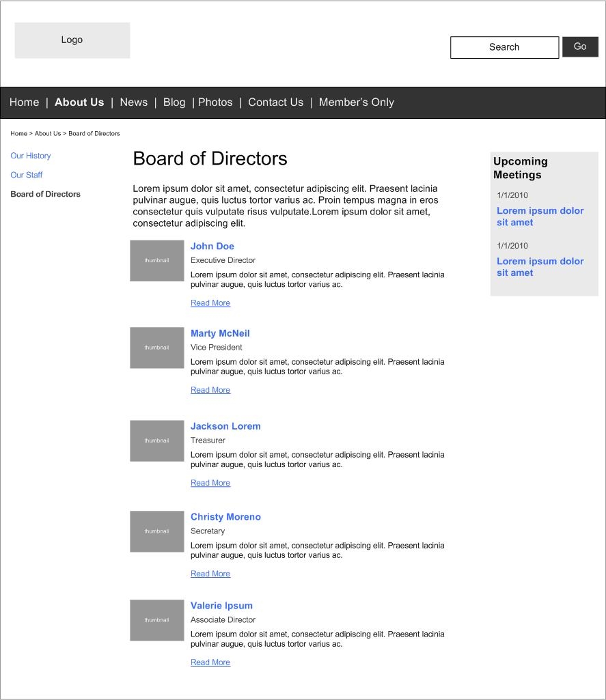Open the Home navigation menu item

point(25,102)
